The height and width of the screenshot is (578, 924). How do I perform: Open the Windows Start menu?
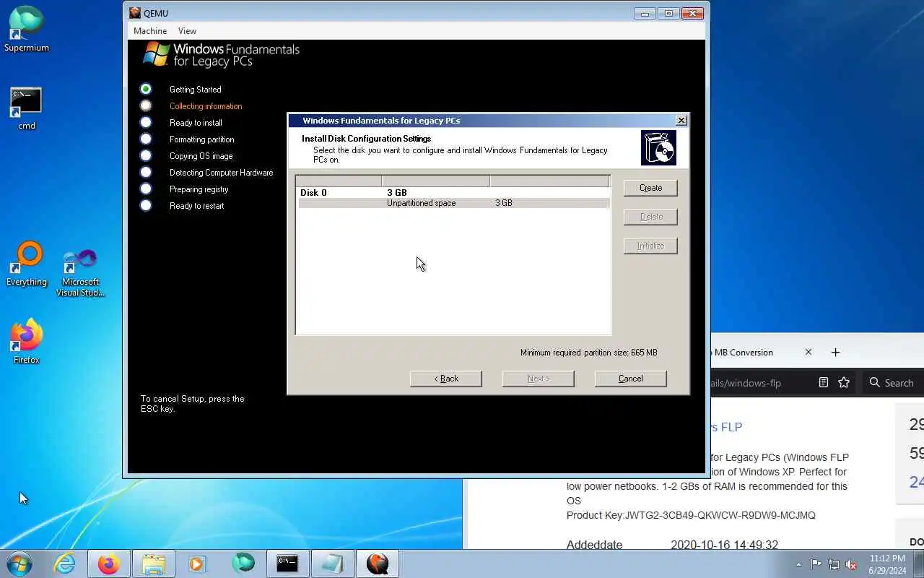coord(19,564)
